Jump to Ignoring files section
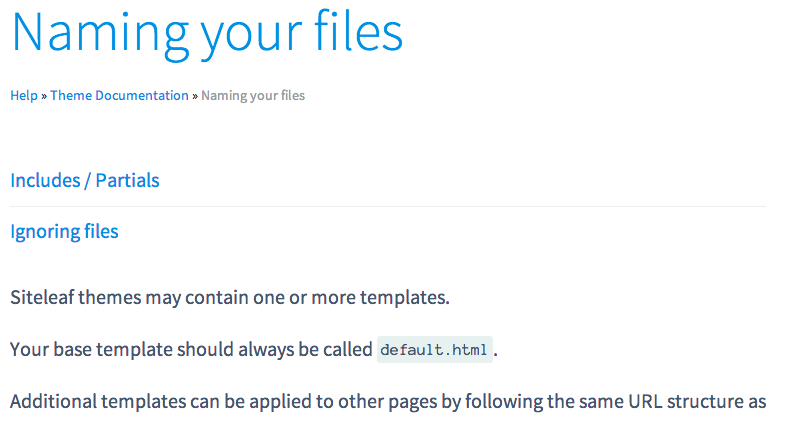The image size is (786, 421). [64, 232]
